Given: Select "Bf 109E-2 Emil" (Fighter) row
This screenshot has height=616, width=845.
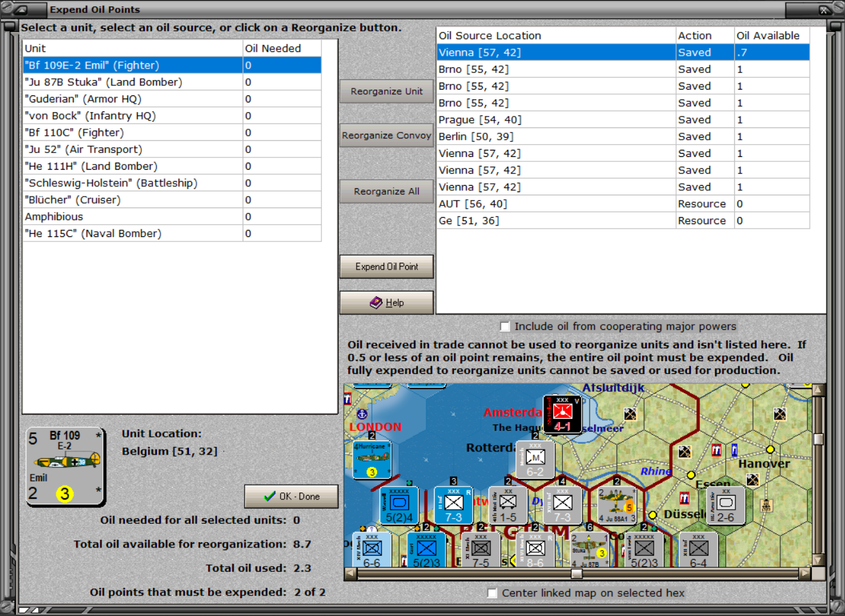Looking at the screenshot, I should coord(172,65).
